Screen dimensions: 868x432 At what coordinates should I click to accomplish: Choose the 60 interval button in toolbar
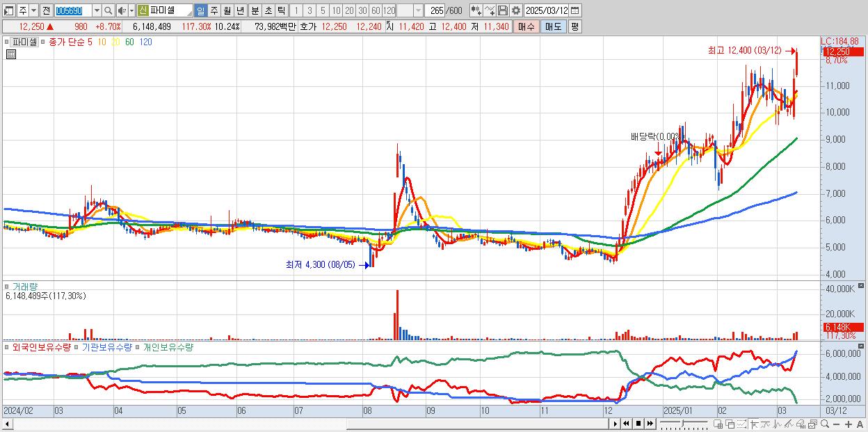click(x=376, y=10)
